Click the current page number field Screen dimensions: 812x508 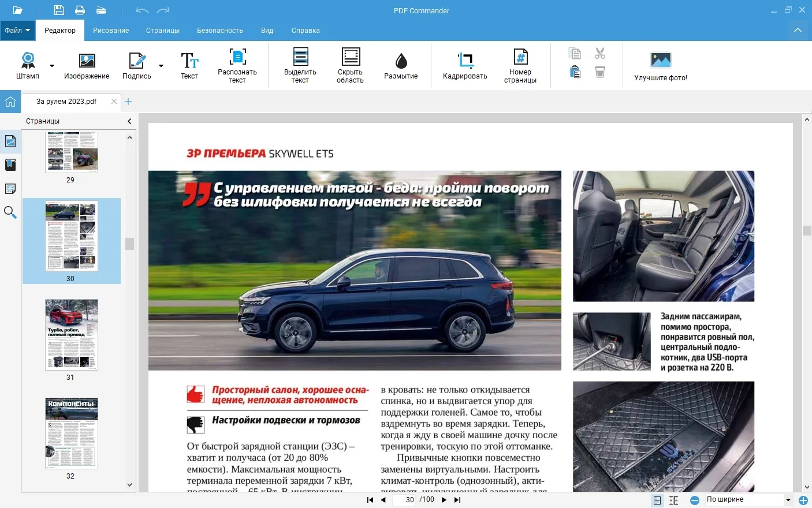click(x=405, y=500)
